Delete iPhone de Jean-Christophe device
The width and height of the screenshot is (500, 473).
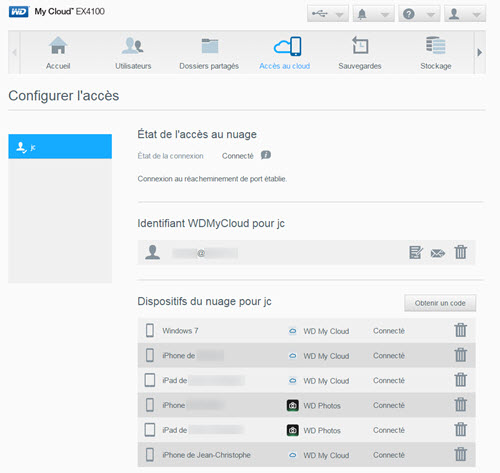tap(461, 454)
